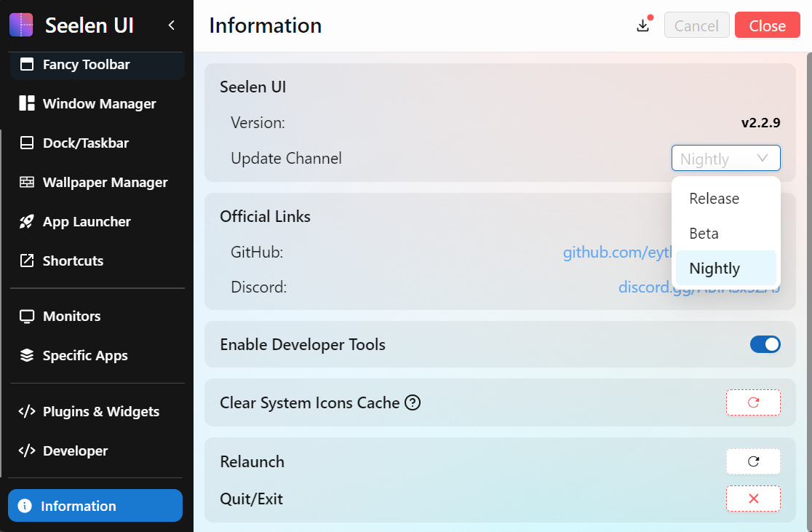Image resolution: width=812 pixels, height=532 pixels.
Task: Click the Window Manager grid icon
Action: tap(26, 103)
